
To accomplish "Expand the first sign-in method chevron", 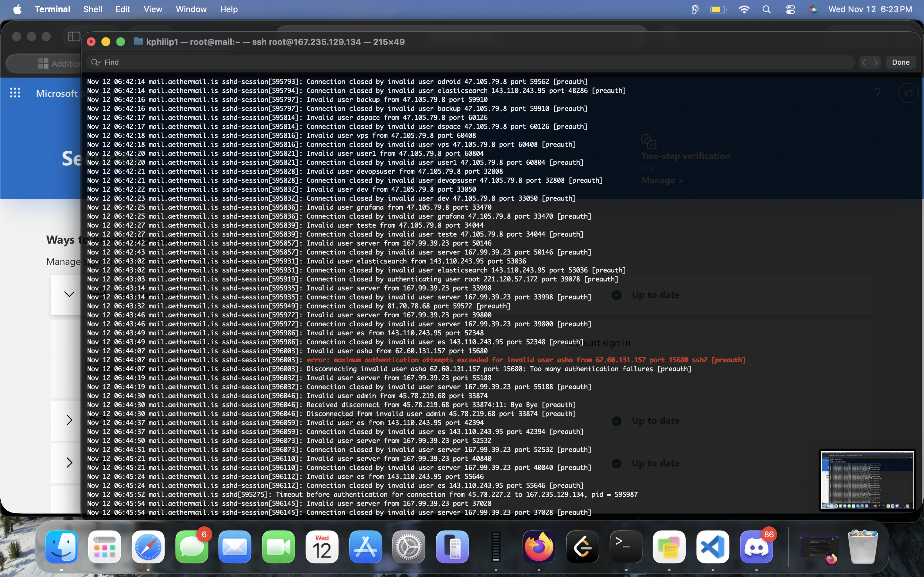I will 69,294.
